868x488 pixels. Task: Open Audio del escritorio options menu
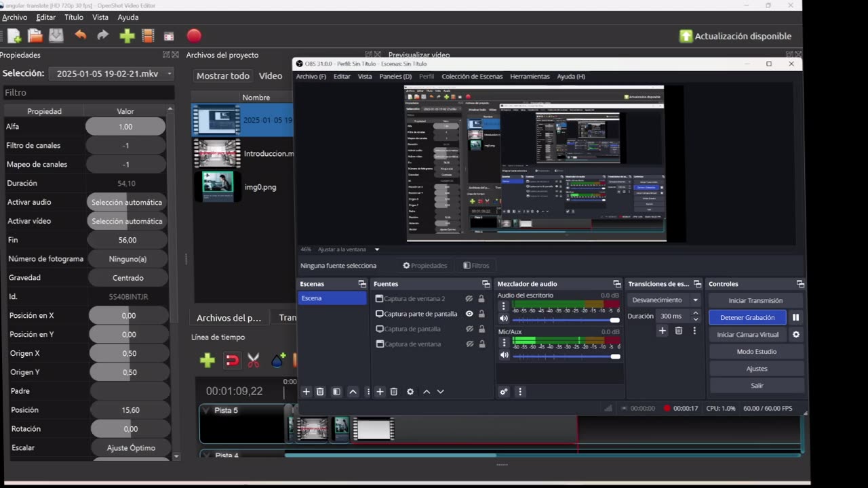[x=503, y=306]
